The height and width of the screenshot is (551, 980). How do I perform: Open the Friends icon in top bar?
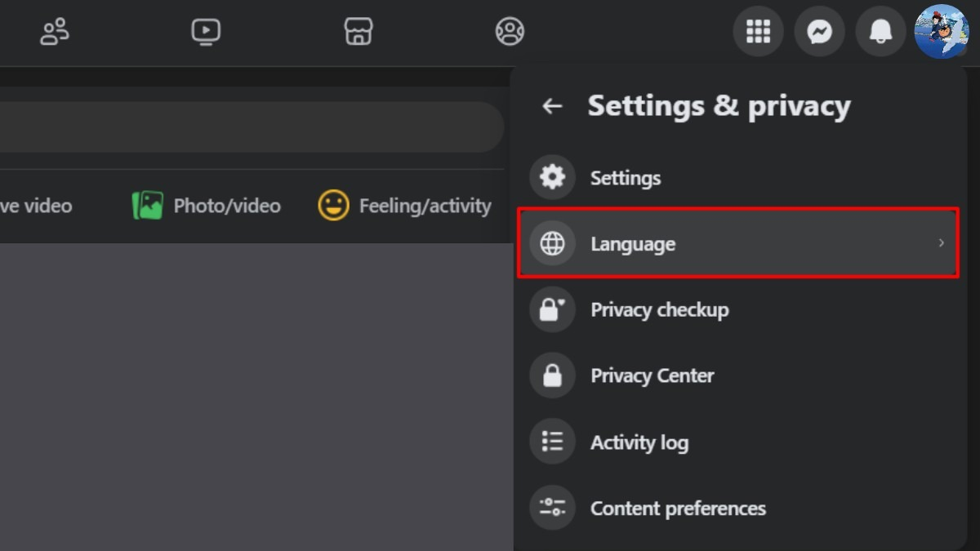coord(55,32)
